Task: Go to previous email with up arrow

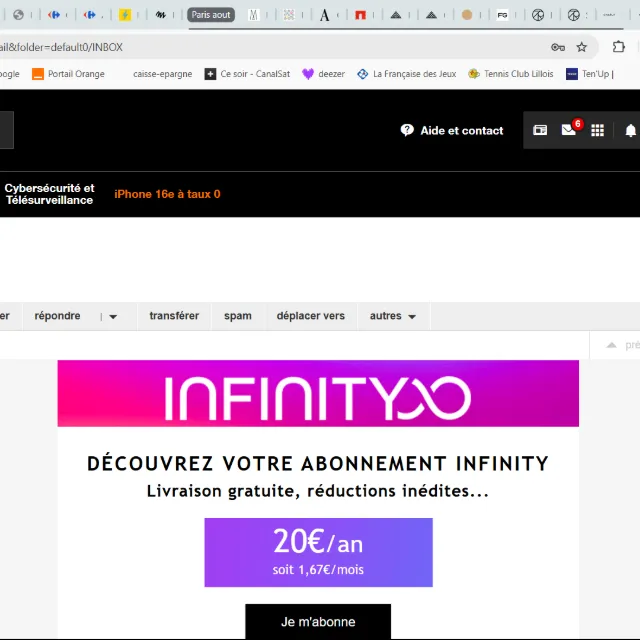Action: 611,345
